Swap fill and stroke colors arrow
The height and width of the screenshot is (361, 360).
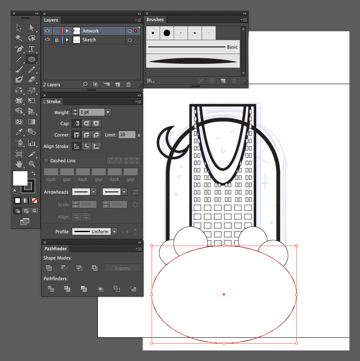33,174
